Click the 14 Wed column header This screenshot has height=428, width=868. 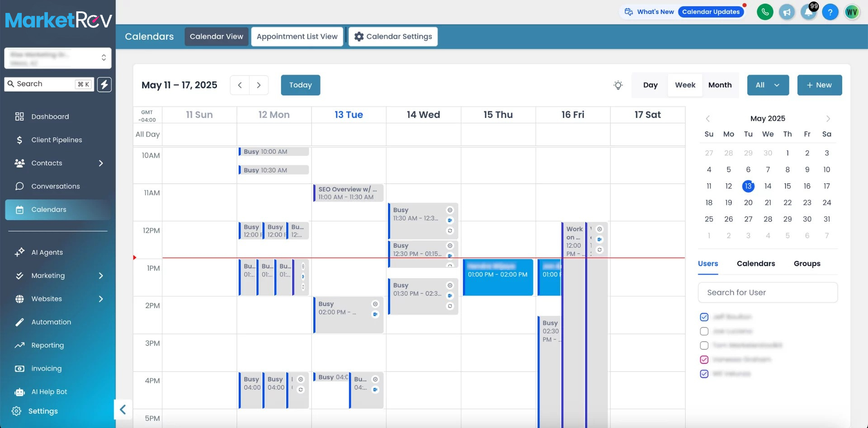[x=423, y=115]
